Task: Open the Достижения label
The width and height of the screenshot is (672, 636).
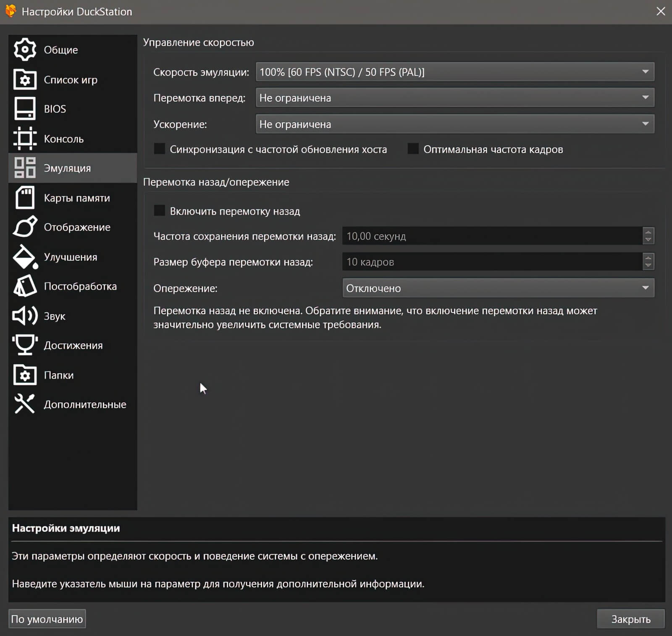Action: [73, 346]
